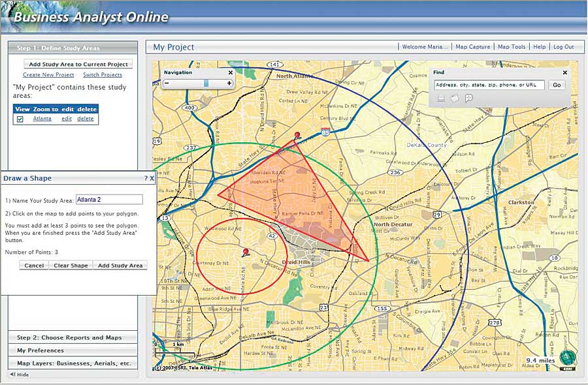Click the zoom out minus in Navigation
Viewport: 588px width, 385px height.
(167, 83)
